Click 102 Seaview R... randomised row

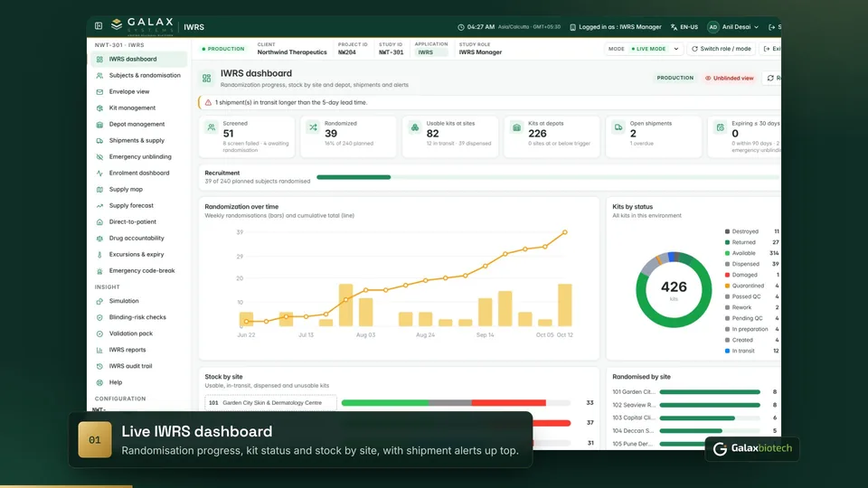[694, 405]
